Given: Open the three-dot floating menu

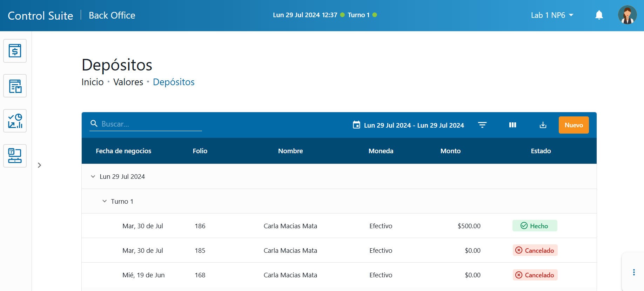Looking at the screenshot, I should (634, 272).
